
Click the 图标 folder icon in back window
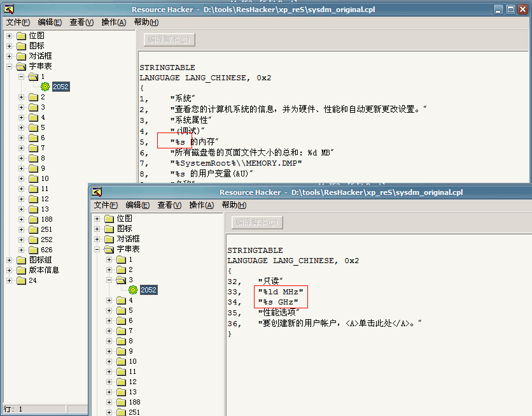22,46
